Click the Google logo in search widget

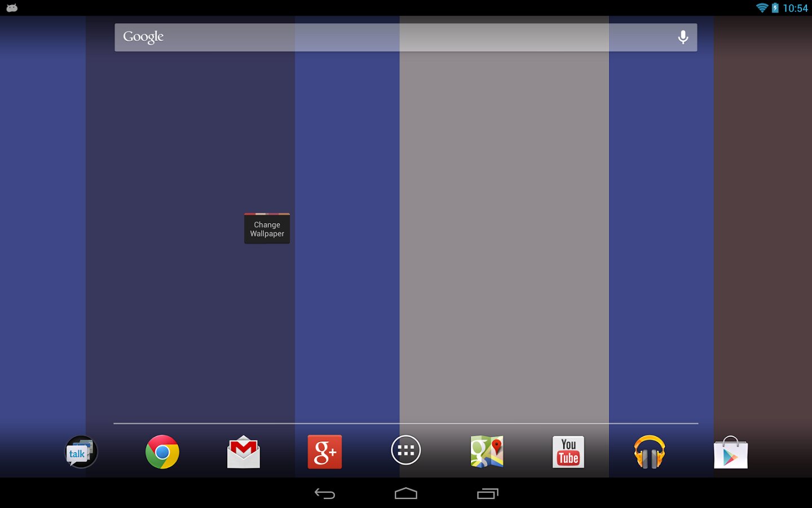143,37
